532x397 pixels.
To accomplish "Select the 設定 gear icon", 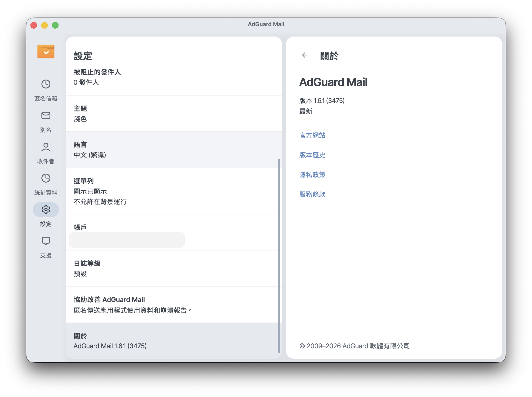I will click(46, 210).
